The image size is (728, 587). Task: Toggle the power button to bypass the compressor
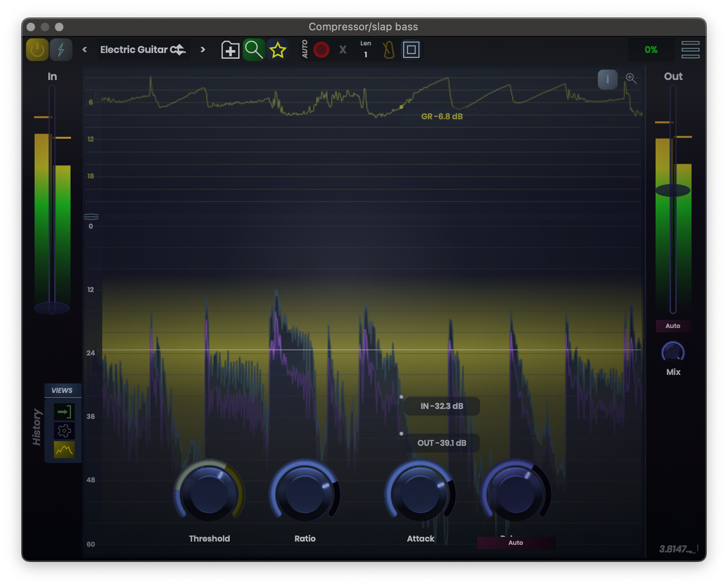[x=37, y=49]
